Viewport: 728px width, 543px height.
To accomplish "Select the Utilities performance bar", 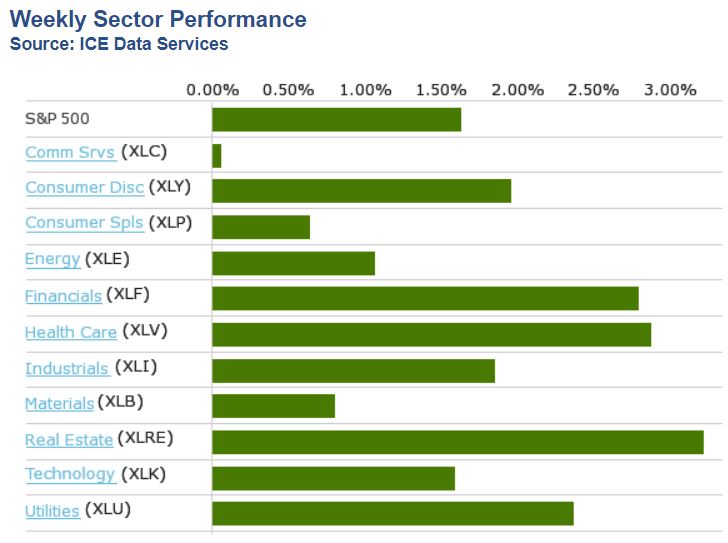I will (392, 514).
